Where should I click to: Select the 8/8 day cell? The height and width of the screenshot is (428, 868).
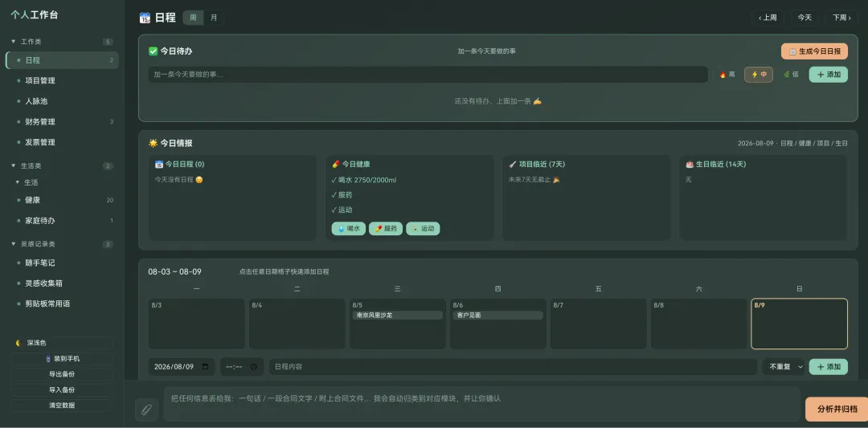tap(698, 324)
